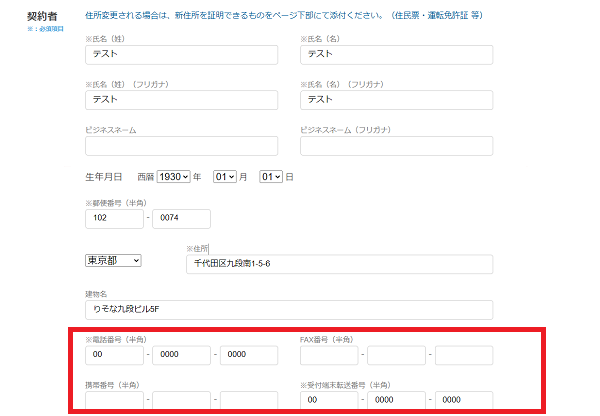Expand the prefecture dropdown showing 東京都
The image size is (600, 416).
point(113,260)
